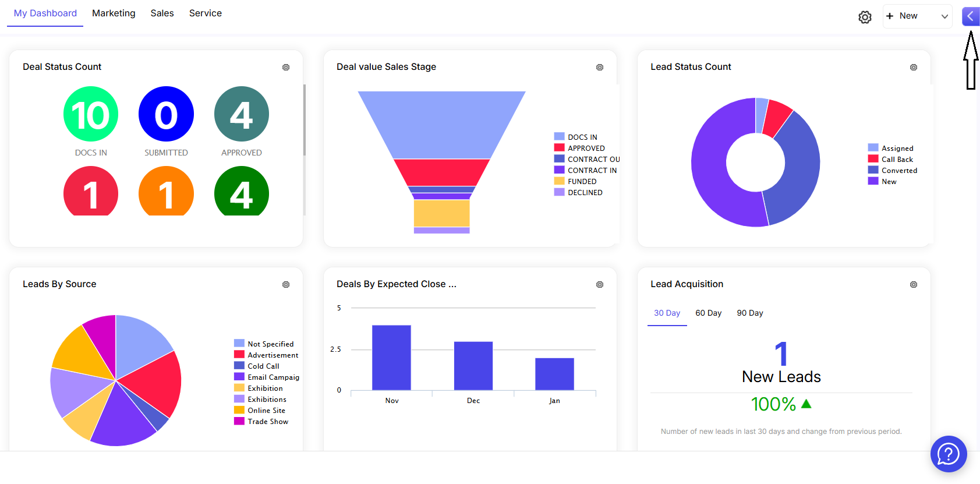Screen dimensions: 980x484
Task: Expand the New button dropdown arrow
Action: 944,16
